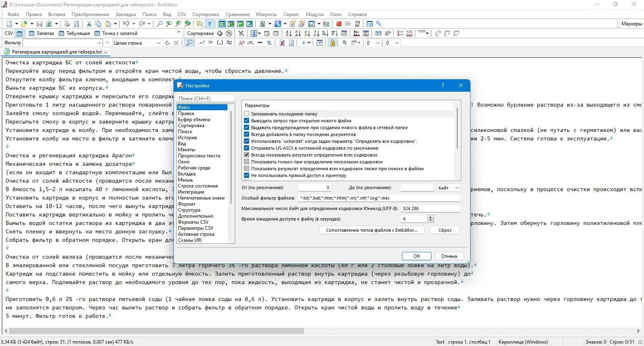Open the Преобразование menu
Viewport: 644px width, 346px height.
click(x=90, y=14)
